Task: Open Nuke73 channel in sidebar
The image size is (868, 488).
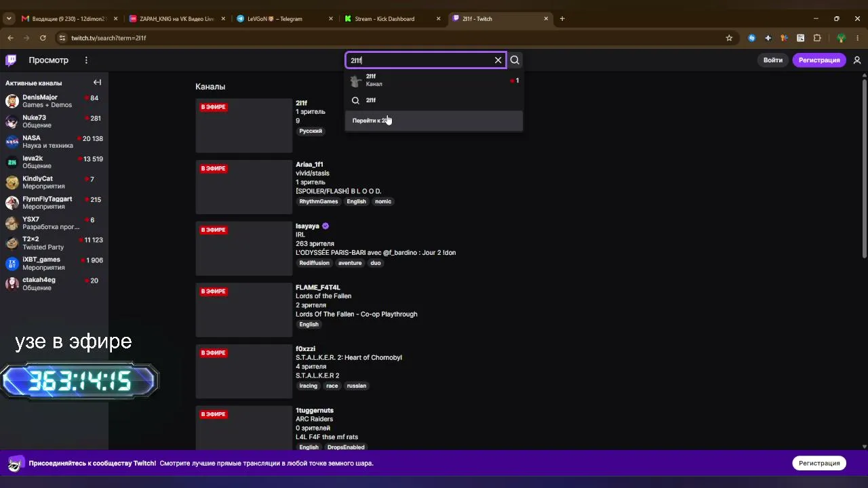Action: tap(54, 122)
